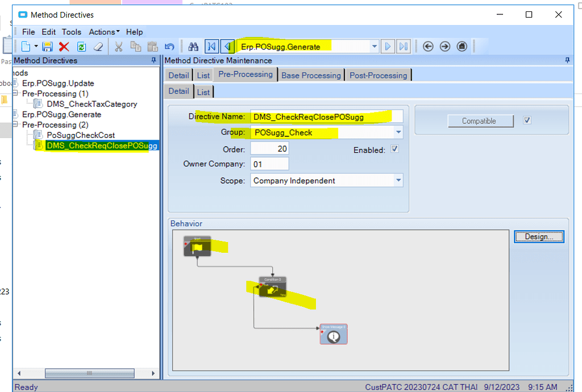Paste using the clipboard toolbar icon
Viewport: 582px width, 392px height.
(151, 46)
